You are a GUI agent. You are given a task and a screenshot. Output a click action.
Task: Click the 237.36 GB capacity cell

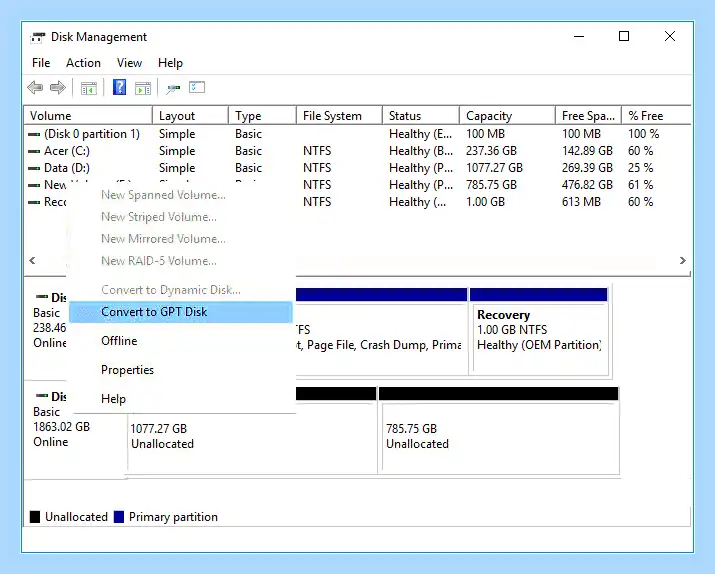(491, 151)
